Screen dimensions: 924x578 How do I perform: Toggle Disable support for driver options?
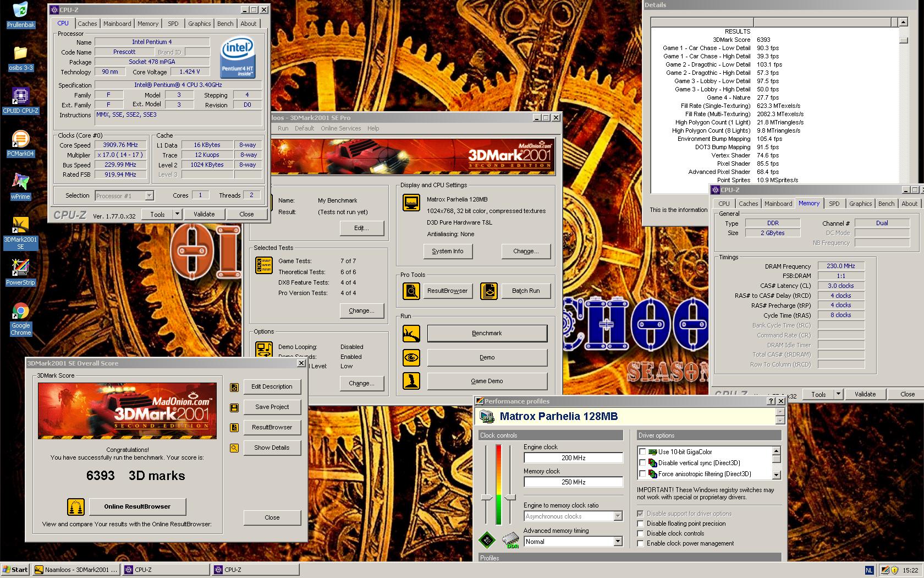coord(640,514)
